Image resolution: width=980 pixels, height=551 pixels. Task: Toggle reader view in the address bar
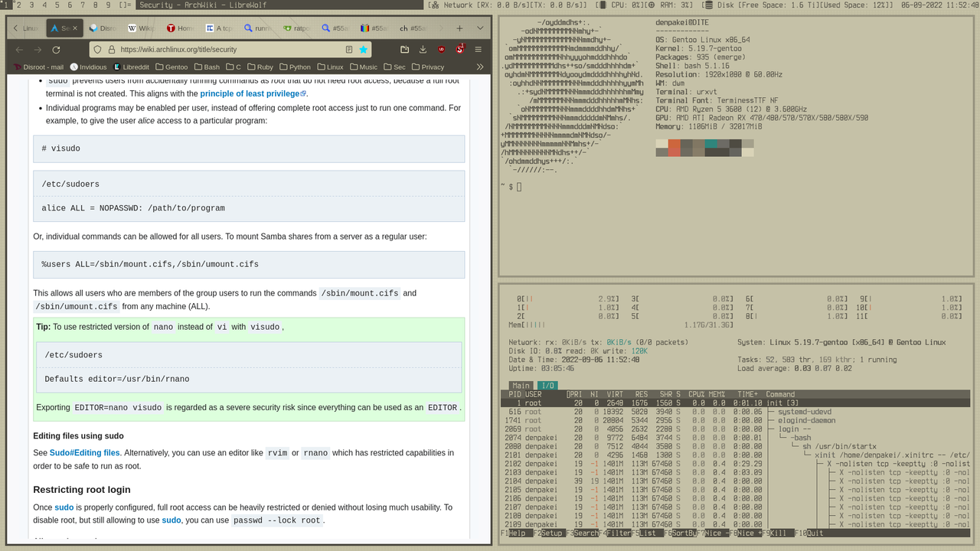[x=349, y=49]
